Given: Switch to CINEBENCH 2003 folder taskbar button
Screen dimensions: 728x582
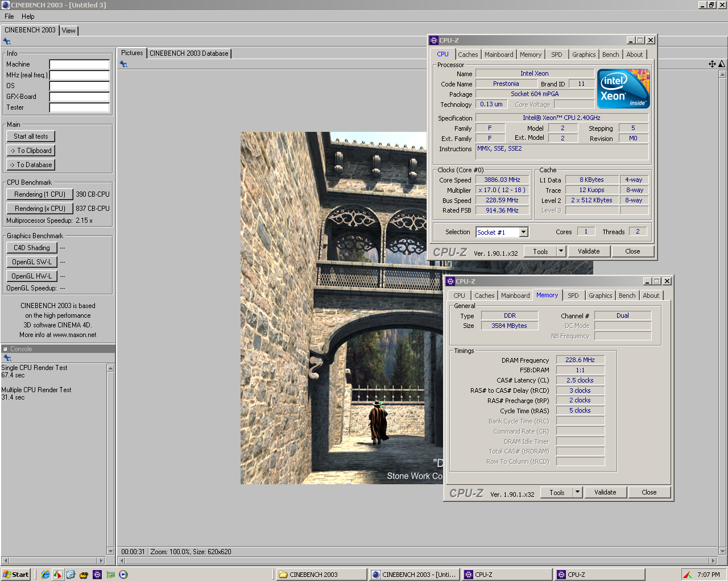Looking at the screenshot, I should [322, 575].
